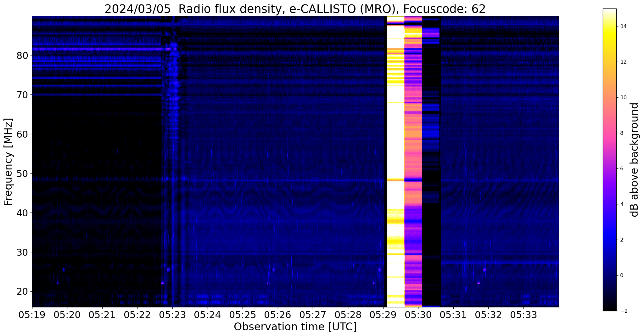Click the 50 MHz frequency tick label
644x336 pixels.
click(22, 174)
